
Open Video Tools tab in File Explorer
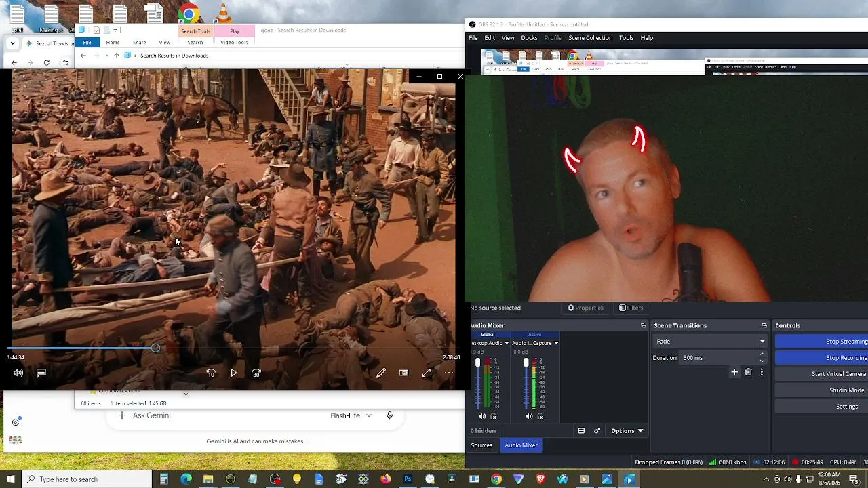point(234,43)
